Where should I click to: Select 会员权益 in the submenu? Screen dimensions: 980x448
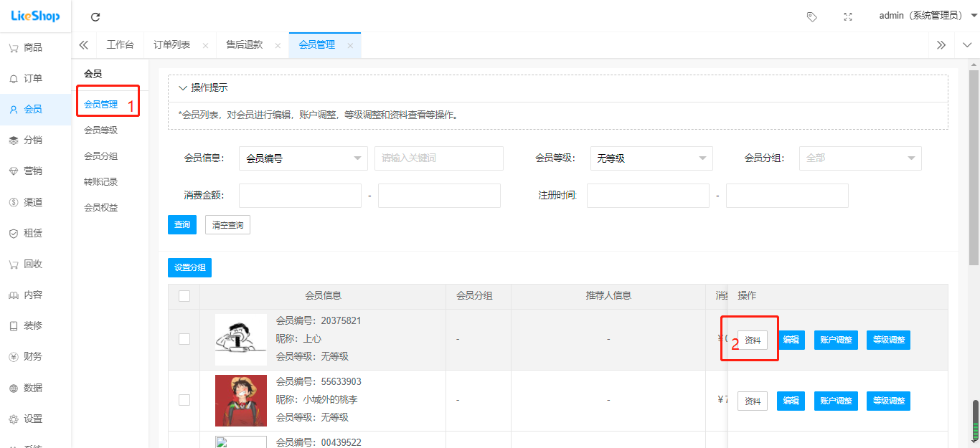coord(101,207)
